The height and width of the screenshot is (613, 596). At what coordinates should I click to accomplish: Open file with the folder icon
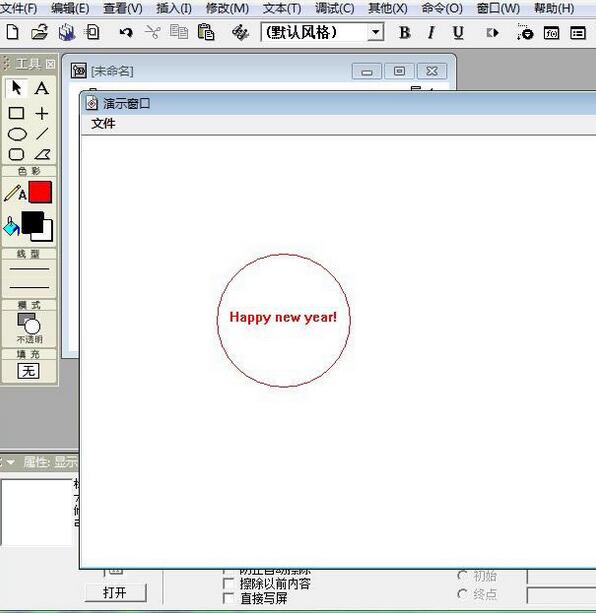point(39,32)
